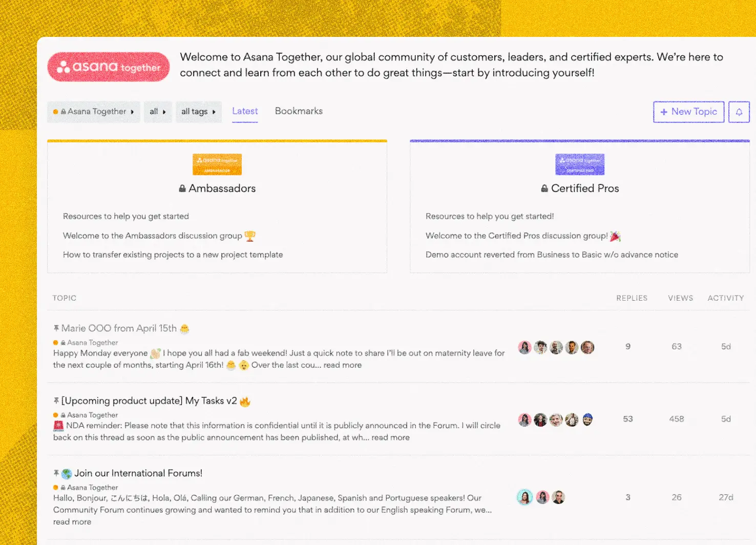Click the pin icon on International Forums topic
The width and height of the screenshot is (756, 545).
[x=55, y=473]
